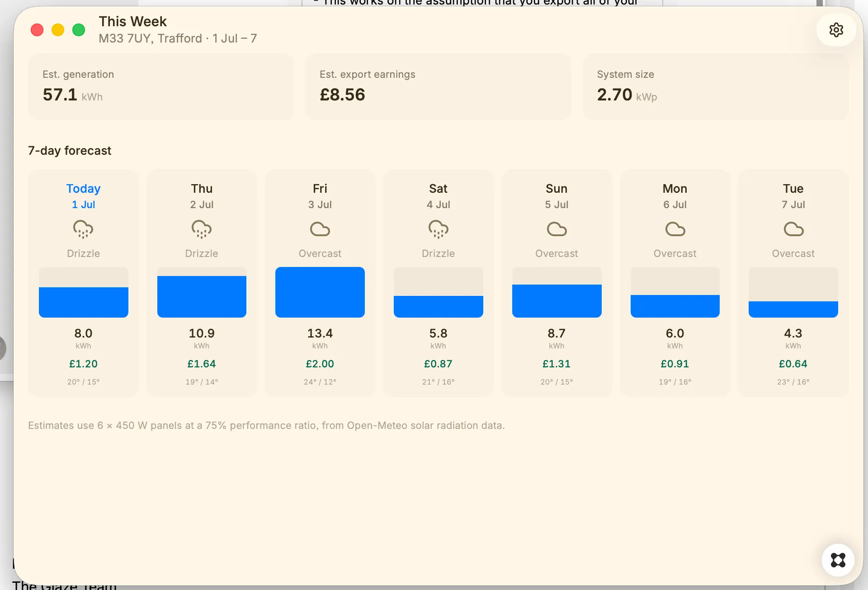Click the drizzle cloud icon for Today
This screenshot has height=590, width=868.
(x=83, y=229)
